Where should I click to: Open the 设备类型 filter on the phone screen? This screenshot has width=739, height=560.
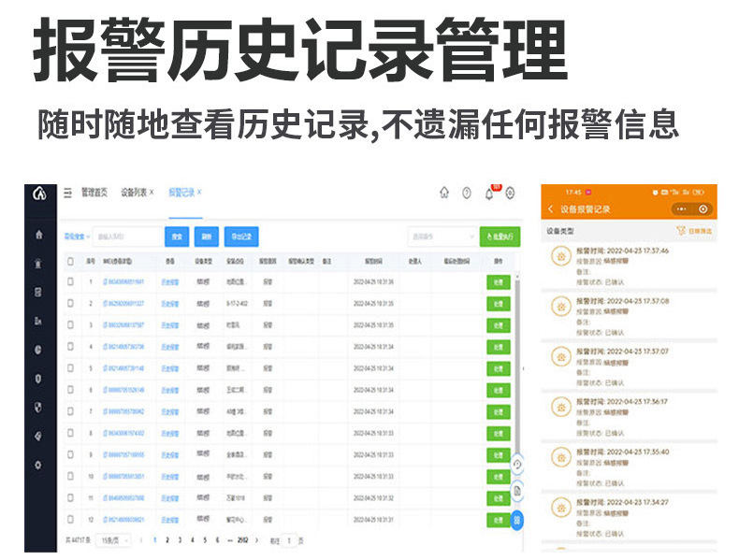click(560, 231)
